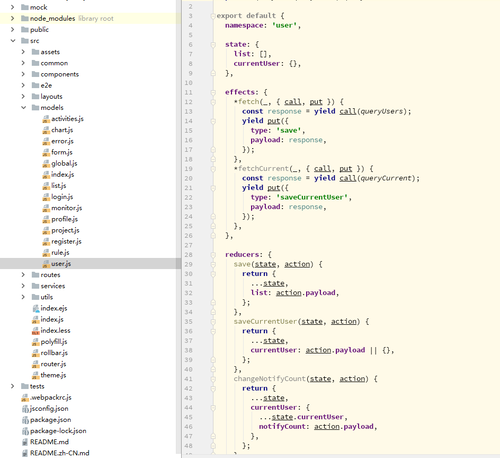500x458 pixels.
Task: Select login.js in the models folder
Action: [62, 197]
